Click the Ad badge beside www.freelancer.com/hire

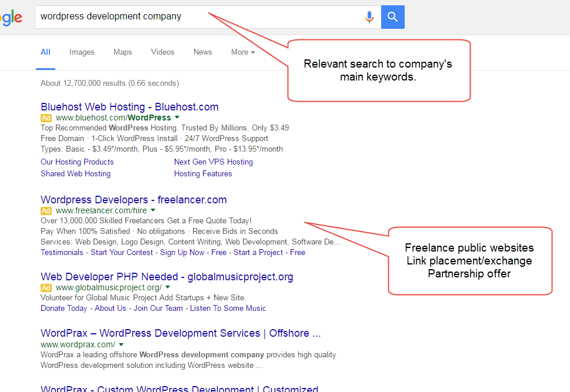(x=46, y=211)
